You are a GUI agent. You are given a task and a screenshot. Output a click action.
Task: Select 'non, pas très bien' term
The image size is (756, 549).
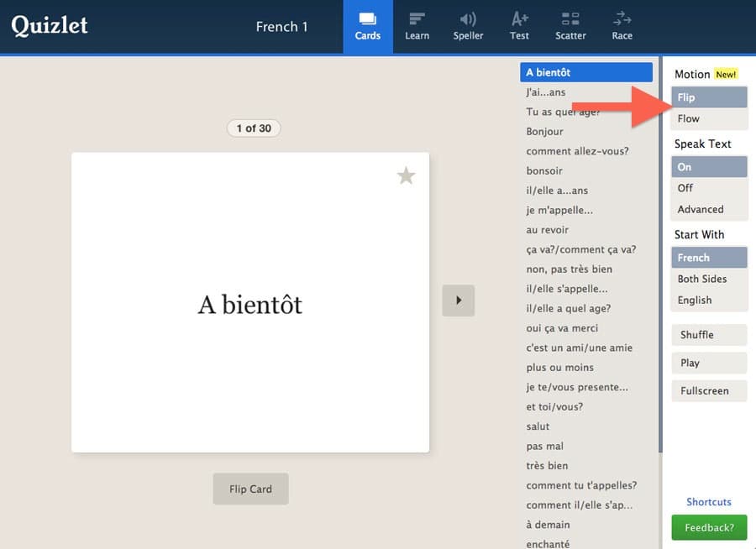point(586,269)
